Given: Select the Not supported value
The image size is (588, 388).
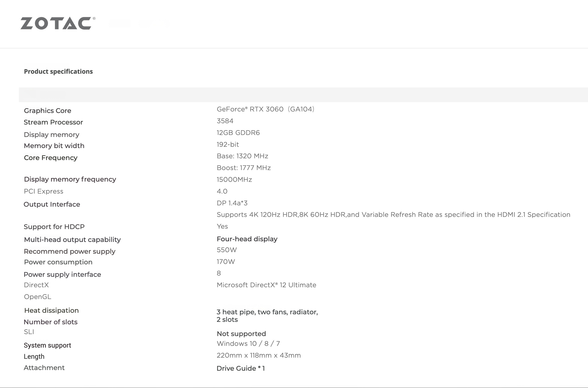Looking at the screenshot, I should pos(241,334).
